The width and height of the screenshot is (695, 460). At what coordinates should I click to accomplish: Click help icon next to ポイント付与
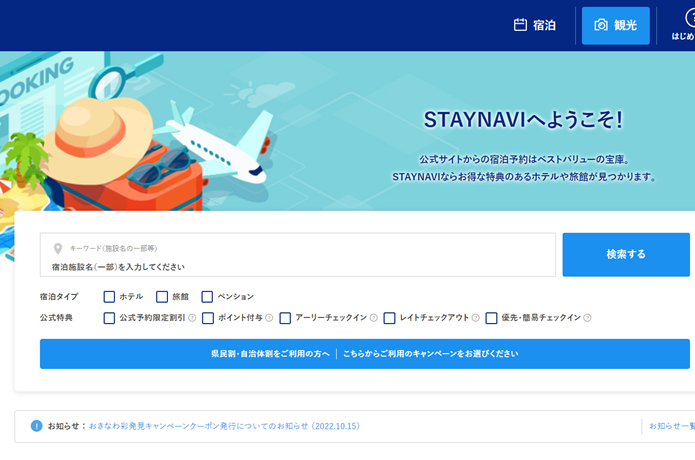click(269, 318)
